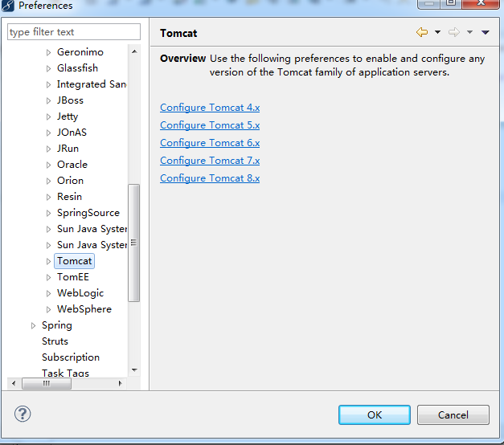Image resolution: width=504 pixels, height=445 pixels.
Task: Expand the JRun tree node
Action: [48, 149]
